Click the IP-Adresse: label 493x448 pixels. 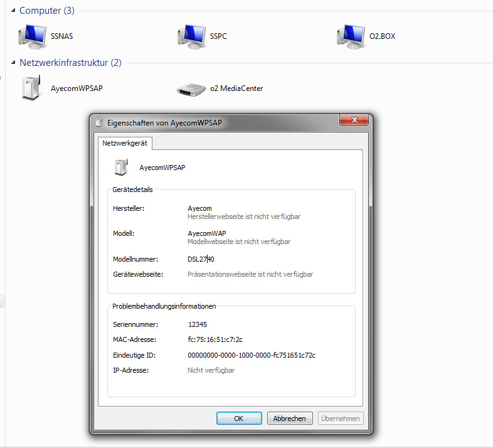(x=131, y=370)
